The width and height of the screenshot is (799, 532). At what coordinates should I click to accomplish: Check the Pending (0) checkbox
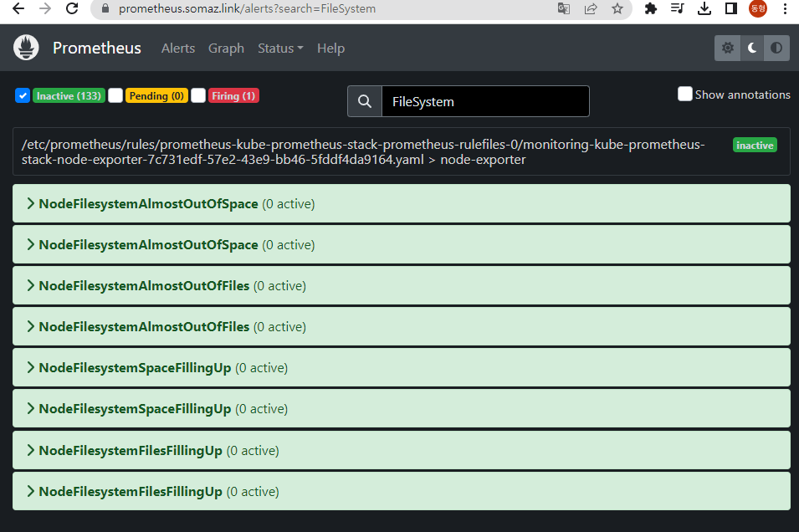coord(115,95)
